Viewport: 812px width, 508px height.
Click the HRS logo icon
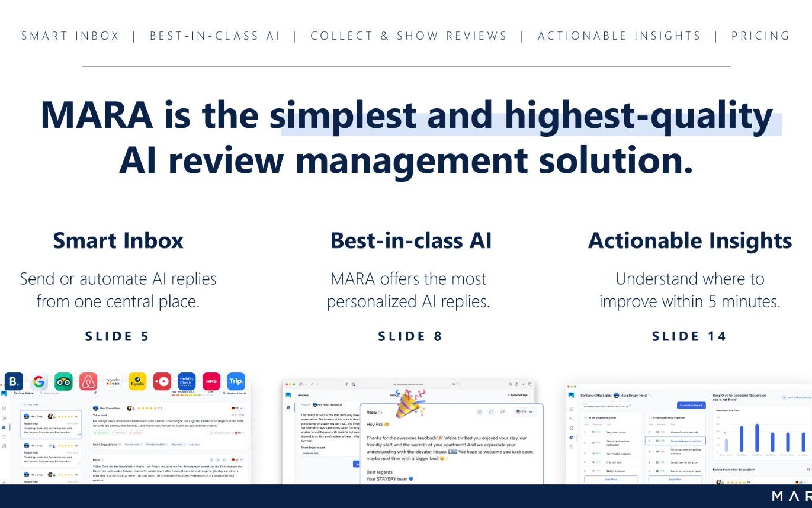(x=211, y=381)
